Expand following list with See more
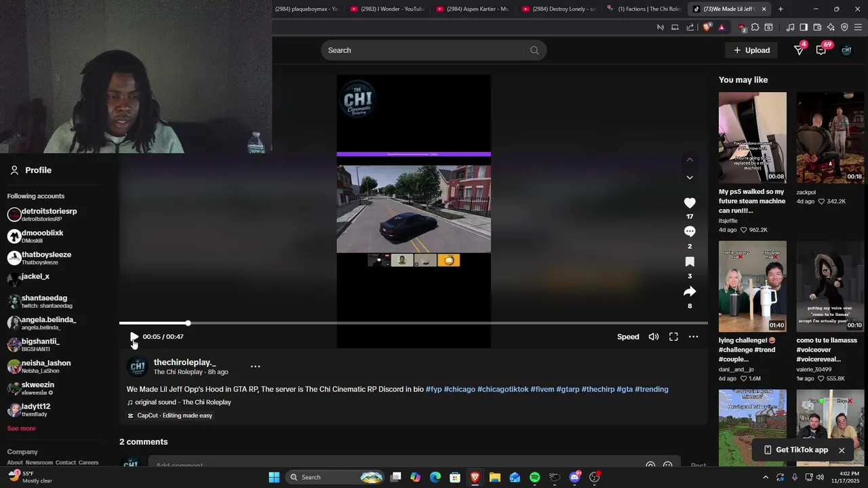Screen dimensions: 868x488 tap(21, 428)
